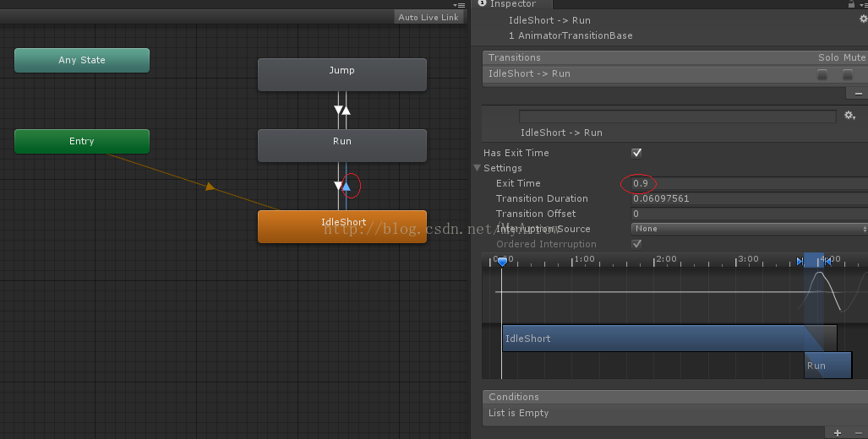Click the Run clip bar in the timeline

pos(827,366)
